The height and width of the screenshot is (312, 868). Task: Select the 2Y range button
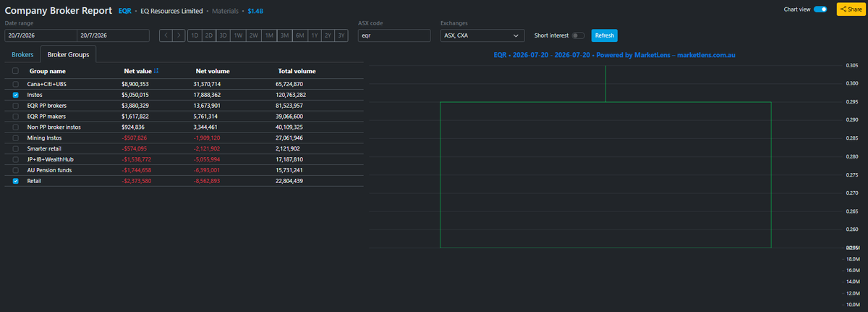pyautogui.click(x=328, y=35)
